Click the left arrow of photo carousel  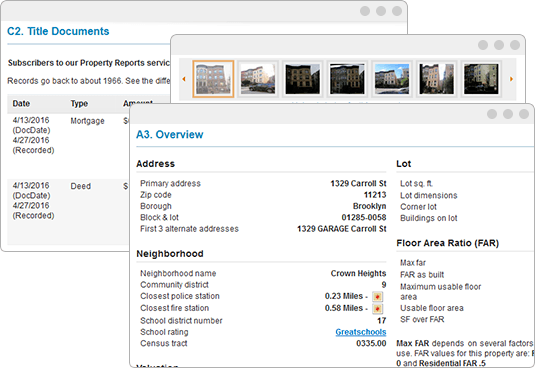[184, 79]
